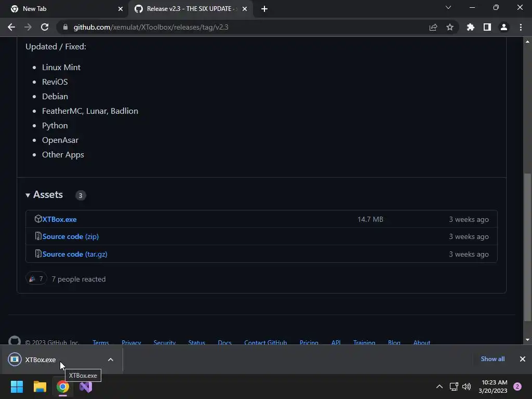Click the scrollbar down arrow
Image resolution: width=532 pixels, height=399 pixels.
527,340
